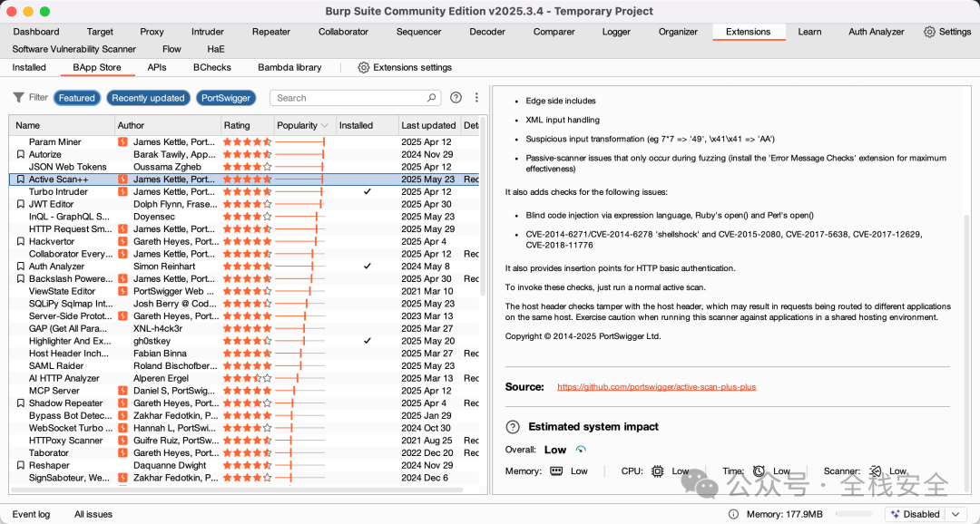
Task: Click the extension list vertical scrollbar
Action: [x=483, y=206]
